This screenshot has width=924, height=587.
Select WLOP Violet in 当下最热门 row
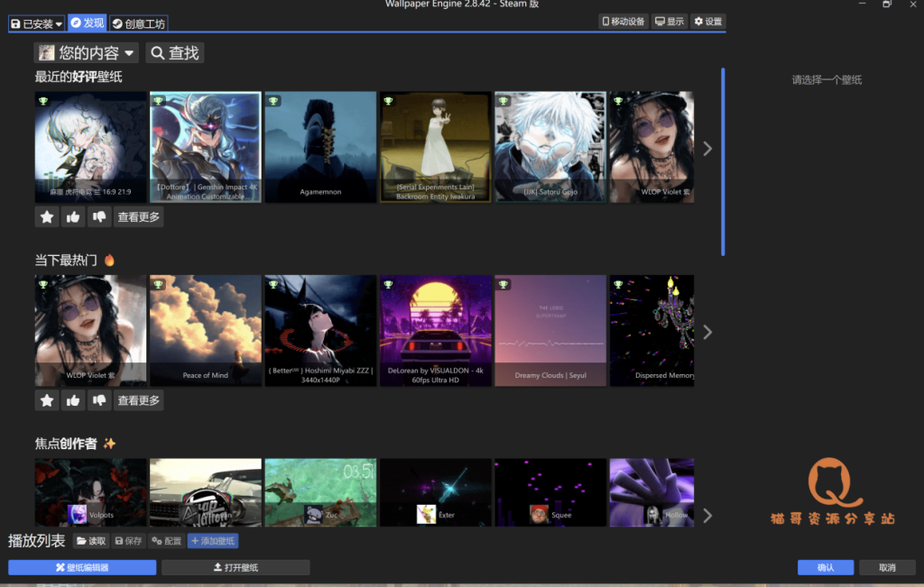coord(90,331)
